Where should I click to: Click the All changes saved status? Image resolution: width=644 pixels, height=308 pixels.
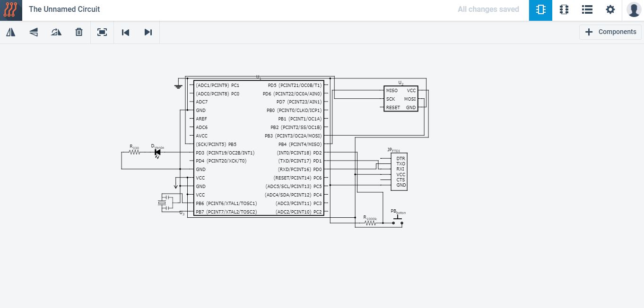(x=488, y=9)
